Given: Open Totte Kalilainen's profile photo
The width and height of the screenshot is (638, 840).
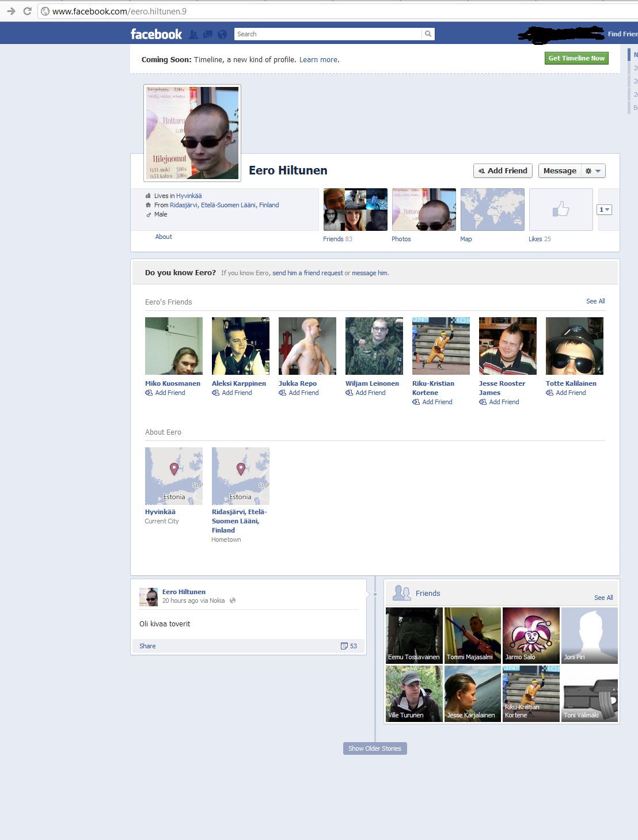Looking at the screenshot, I should pyautogui.click(x=575, y=346).
